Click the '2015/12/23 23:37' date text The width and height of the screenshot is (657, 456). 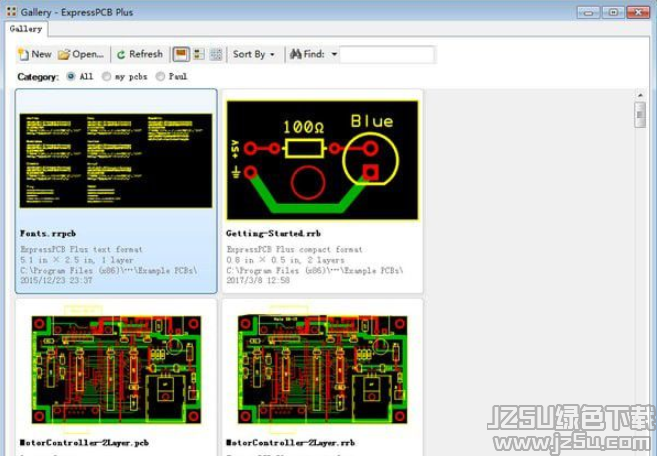[x=56, y=280]
